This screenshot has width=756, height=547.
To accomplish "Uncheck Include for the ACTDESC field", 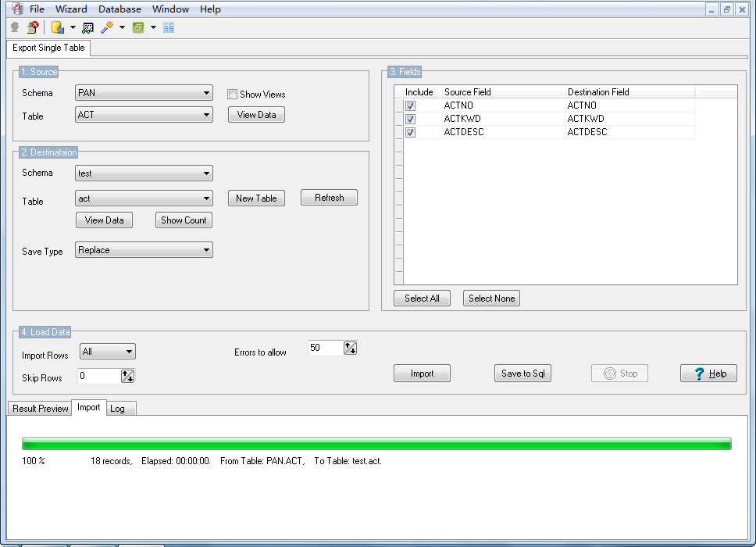I will [x=410, y=132].
